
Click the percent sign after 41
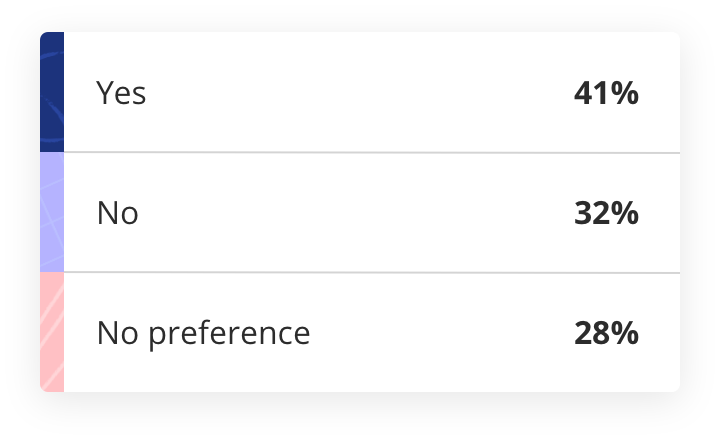click(627, 93)
